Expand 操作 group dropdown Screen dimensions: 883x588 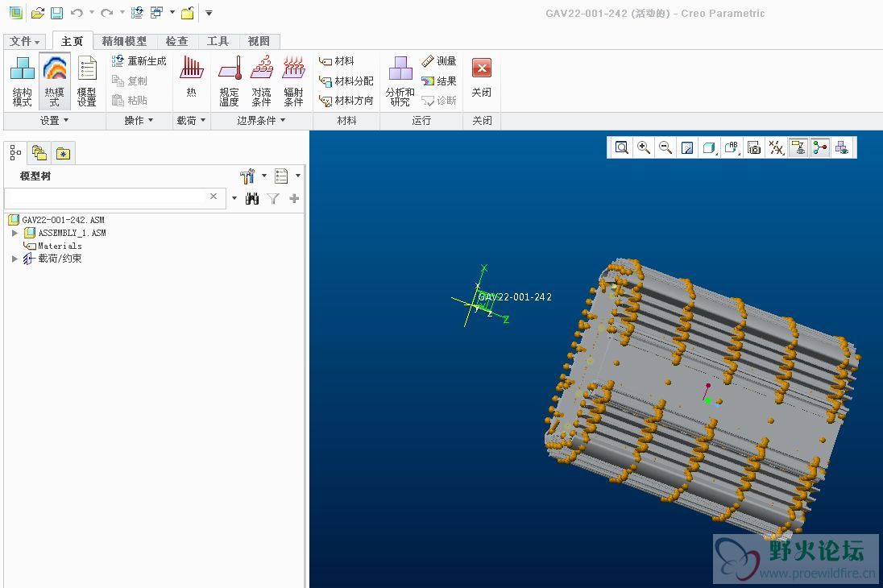pyautogui.click(x=139, y=121)
